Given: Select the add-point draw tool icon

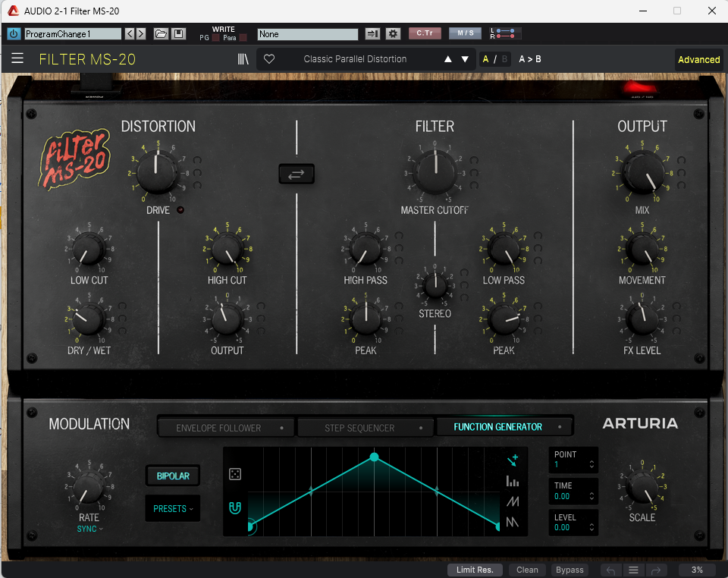Looking at the screenshot, I should pos(513,460).
